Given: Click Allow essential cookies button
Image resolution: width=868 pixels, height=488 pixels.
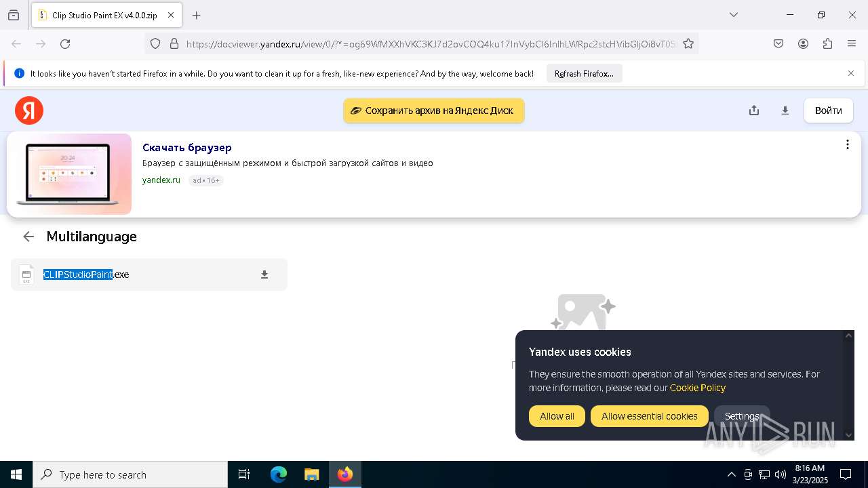Looking at the screenshot, I should click(x=650, y=416).
